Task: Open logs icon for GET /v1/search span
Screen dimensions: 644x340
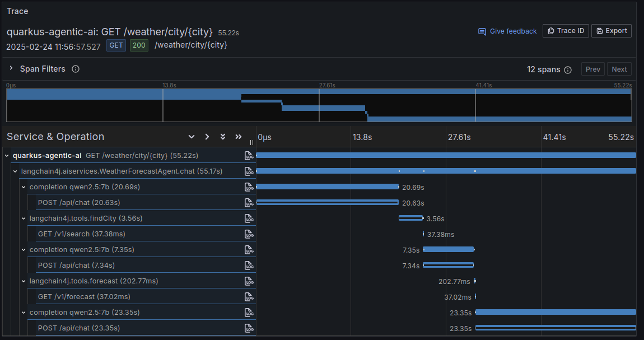Action: (x=249, y=234)
